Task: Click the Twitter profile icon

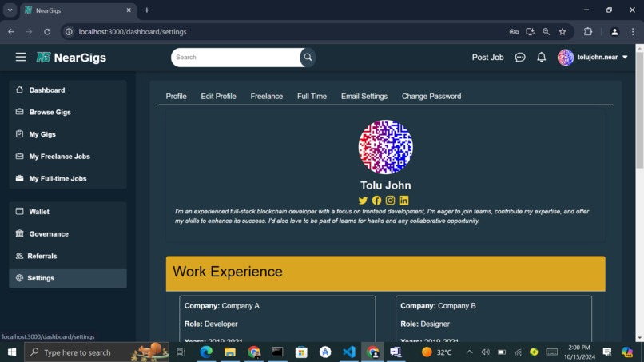Action: click(x=363, y=200)
